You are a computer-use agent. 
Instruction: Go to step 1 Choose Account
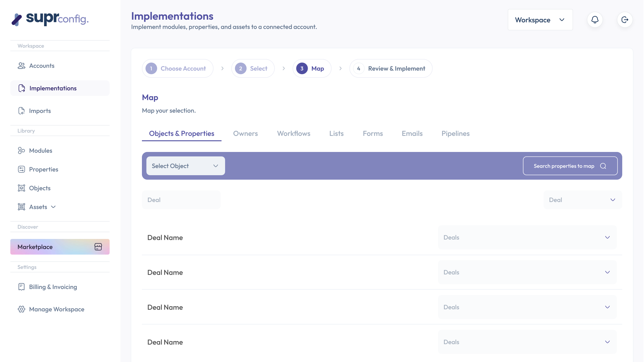(x=177, y=69)
